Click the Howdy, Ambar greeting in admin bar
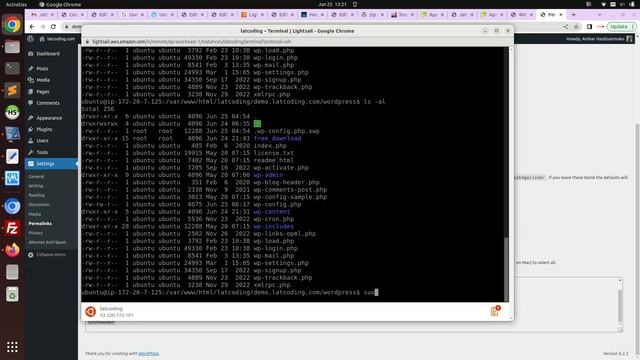Image resolution: width=640 pixels, height=360 pixels. click(595, 39)
